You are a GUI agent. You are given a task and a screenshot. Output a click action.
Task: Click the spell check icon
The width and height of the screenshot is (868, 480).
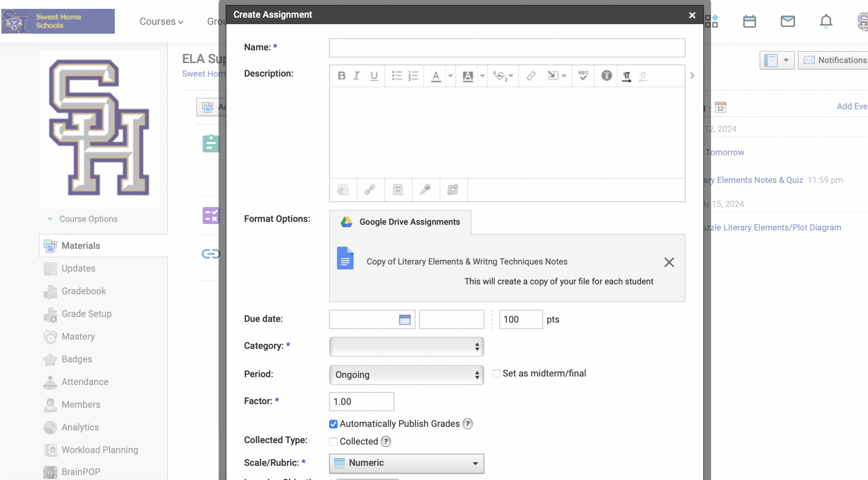pos(583,75)
